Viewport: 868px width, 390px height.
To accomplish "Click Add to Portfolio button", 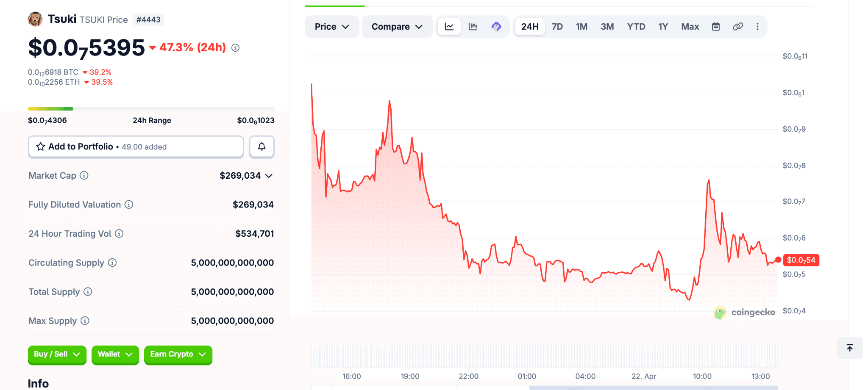I will pos(136,147).
